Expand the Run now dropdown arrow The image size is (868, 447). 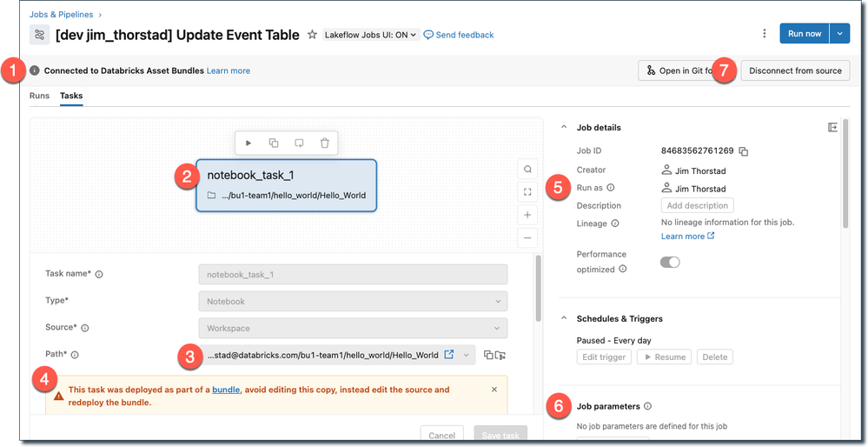pyautogui.click(x=839, y=34)
